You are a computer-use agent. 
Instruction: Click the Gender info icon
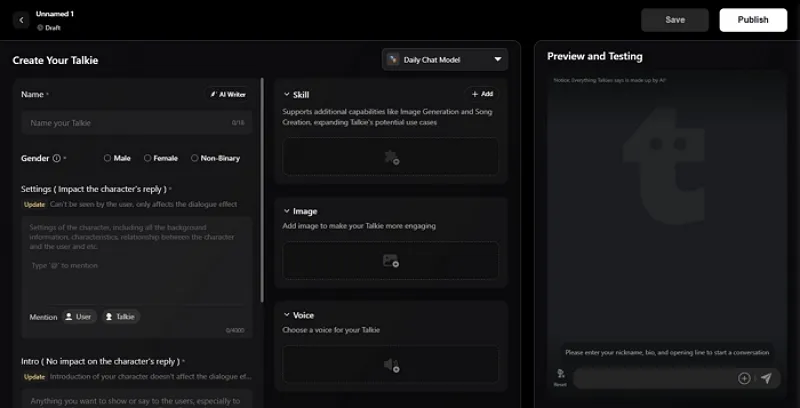pyautogui.click(x=57, y=158)
